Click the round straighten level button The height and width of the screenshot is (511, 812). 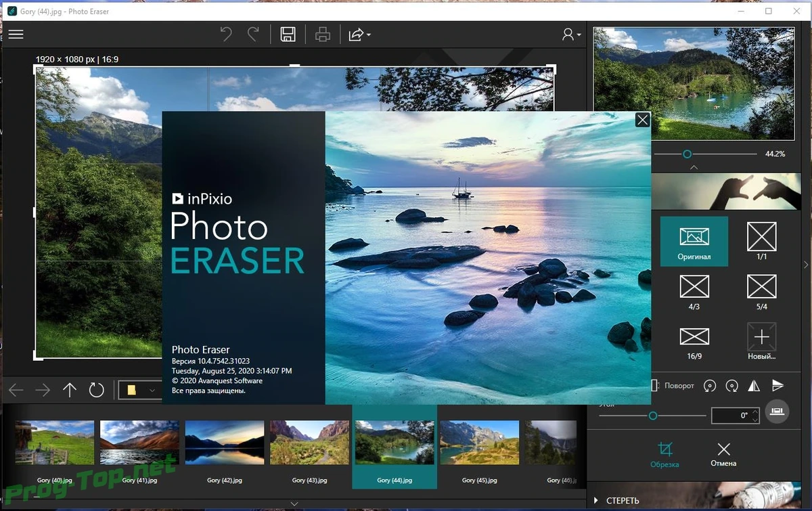(x=777, y=412)
